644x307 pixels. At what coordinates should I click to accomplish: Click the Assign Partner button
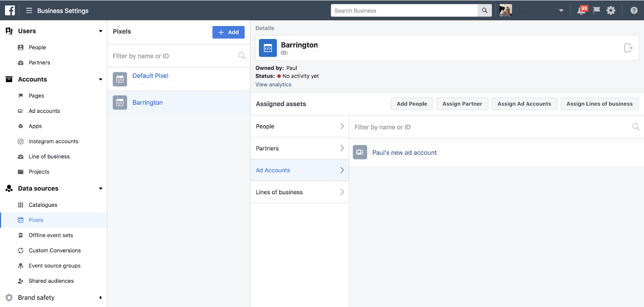click(462, 104)
